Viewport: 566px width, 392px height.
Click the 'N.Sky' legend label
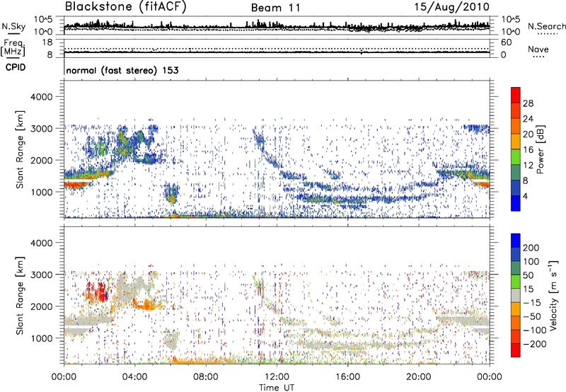click(x=13, y=26)
